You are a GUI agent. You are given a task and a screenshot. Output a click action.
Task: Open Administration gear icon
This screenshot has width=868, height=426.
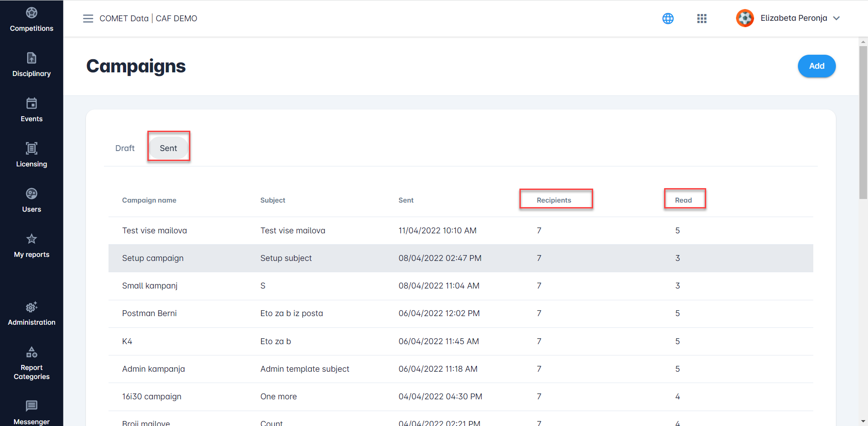coord(32,308)
